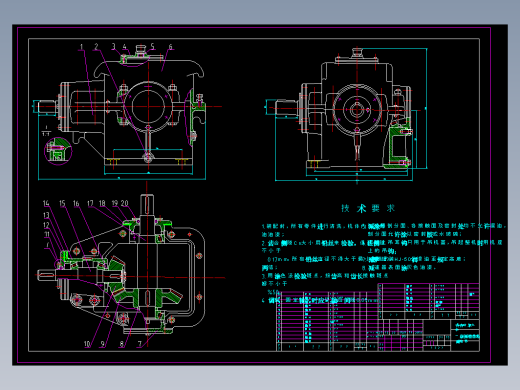Image resolution: width=520 pixels, height=390 pixels.
Task: Select part balloon label 4
Action: coord(124,47)
